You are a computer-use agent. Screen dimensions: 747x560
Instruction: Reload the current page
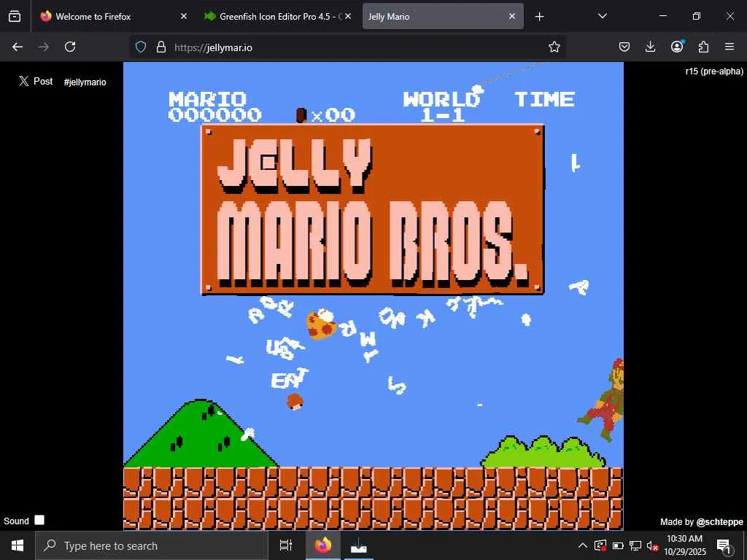point(70,47)
